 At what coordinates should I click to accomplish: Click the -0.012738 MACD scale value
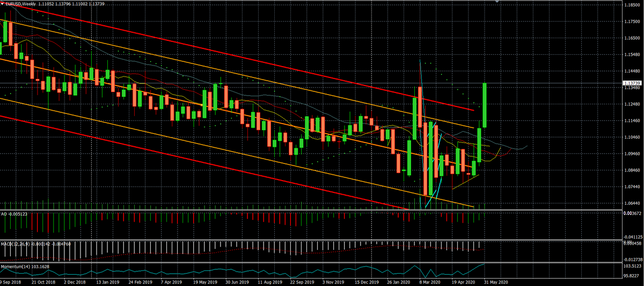(x=633, y=259)
